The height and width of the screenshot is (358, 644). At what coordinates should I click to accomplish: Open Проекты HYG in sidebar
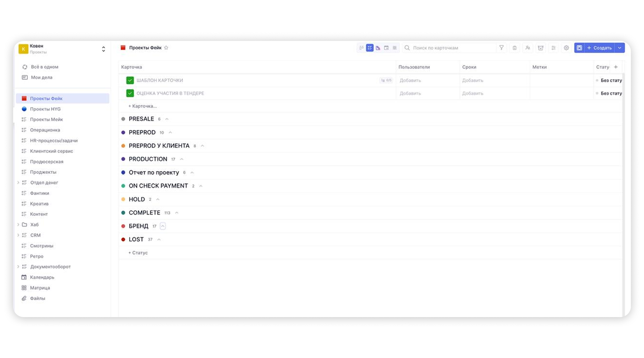(x=45, y=109)
